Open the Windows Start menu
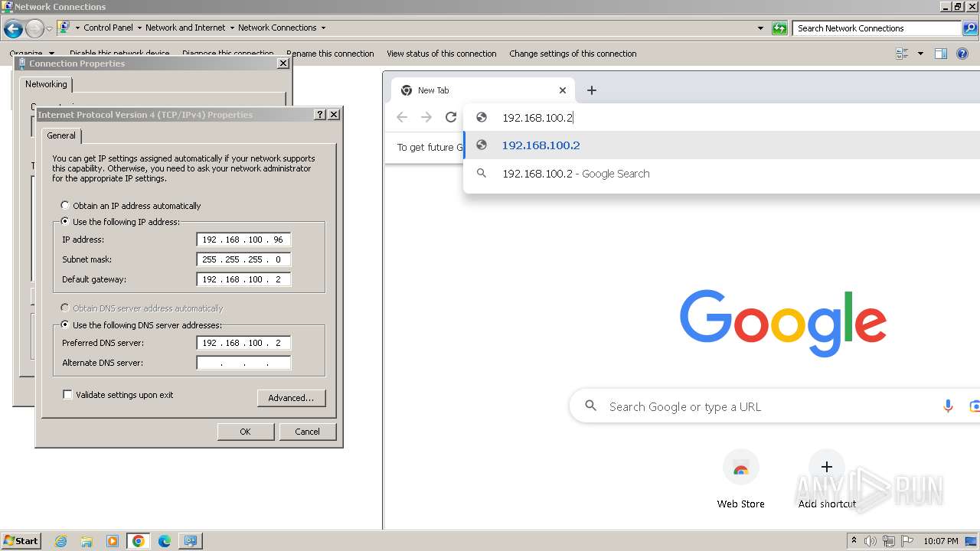Image resolution: width=980 pixels, height=551 pixels. click(21, 541)
